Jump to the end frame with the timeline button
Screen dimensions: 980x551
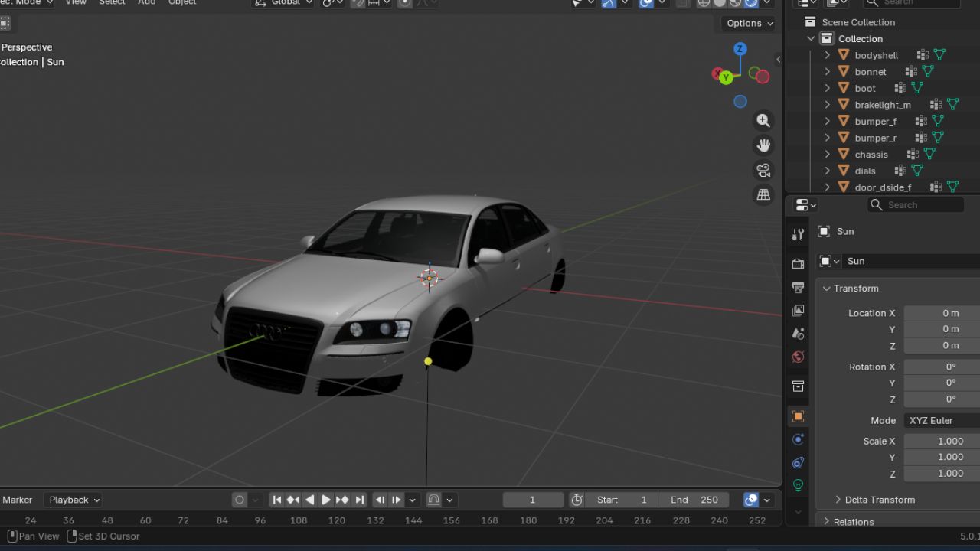click(x=359, y=499)
